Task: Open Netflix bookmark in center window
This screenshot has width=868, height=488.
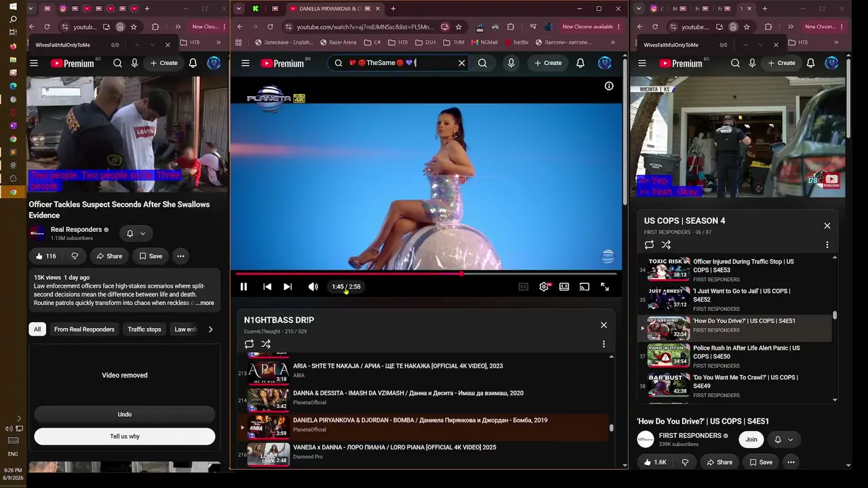Action: pos(516,42)
